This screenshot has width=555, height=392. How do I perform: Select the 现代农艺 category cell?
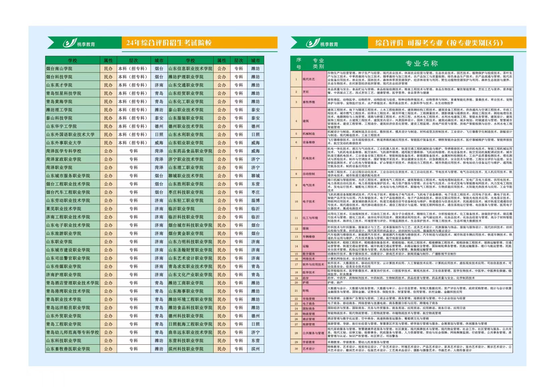314,79
